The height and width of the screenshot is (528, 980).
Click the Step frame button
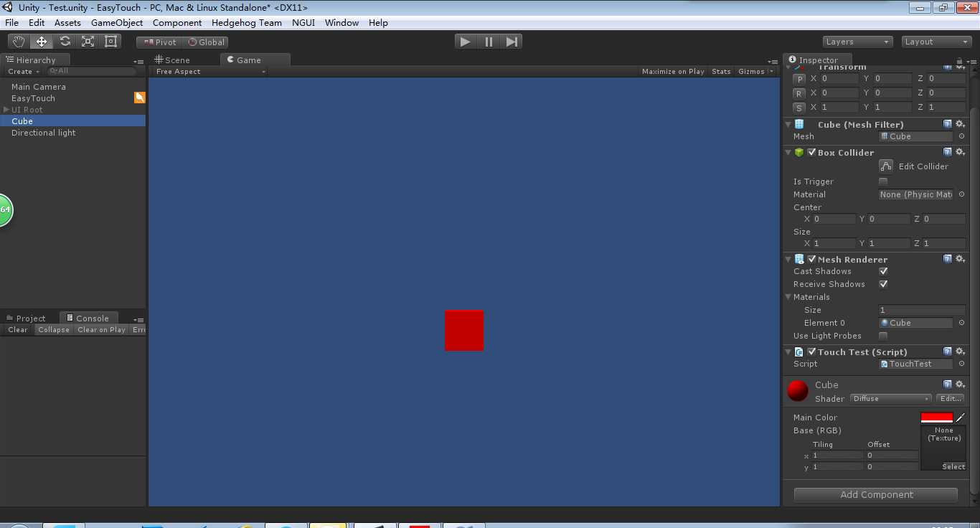pos(512,42)
